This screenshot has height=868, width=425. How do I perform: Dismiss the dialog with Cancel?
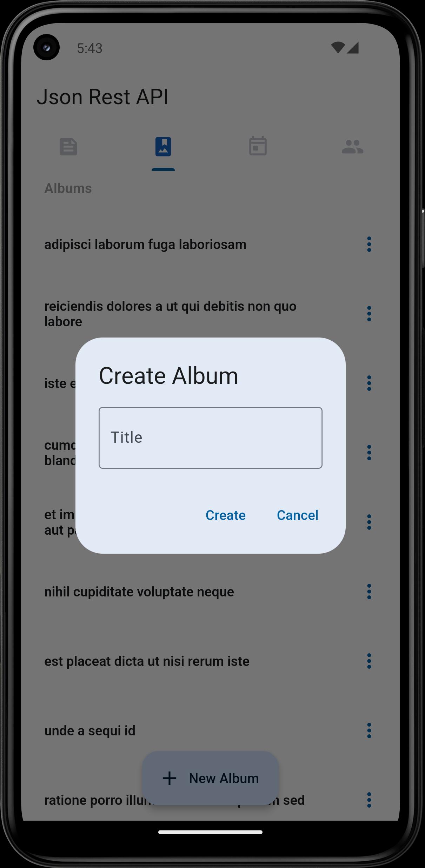click(x=298, y=515)
